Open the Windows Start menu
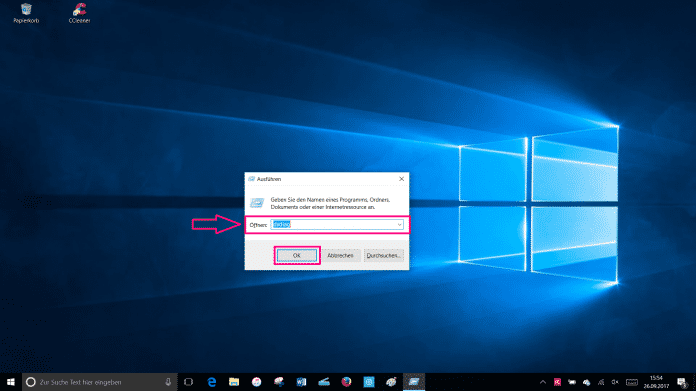 (x=11, y=382)
